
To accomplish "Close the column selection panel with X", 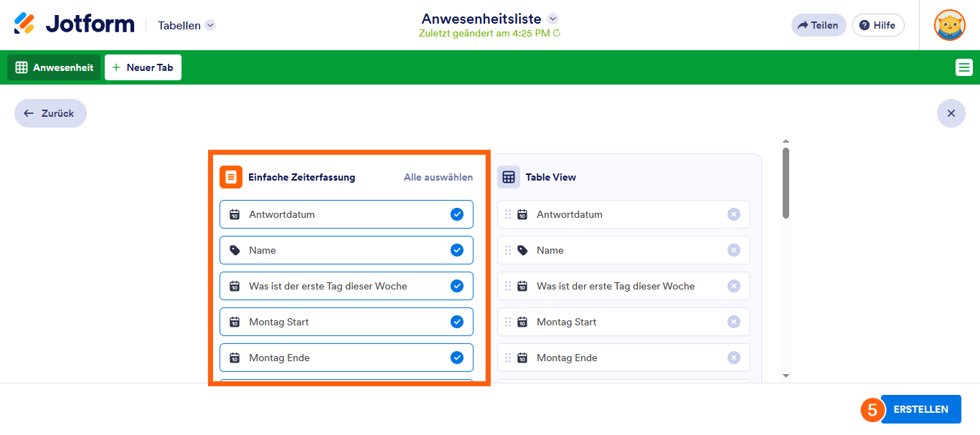I will (951, 113).
